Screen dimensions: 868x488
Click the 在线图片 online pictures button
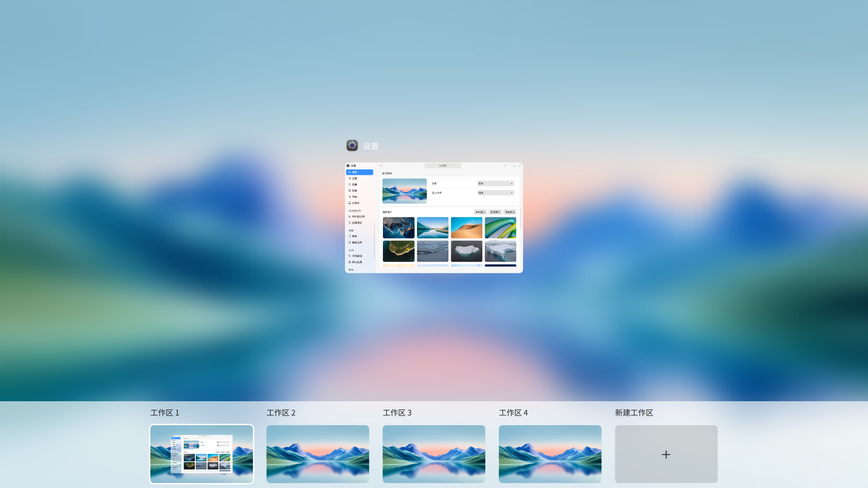tap(495, 212)
